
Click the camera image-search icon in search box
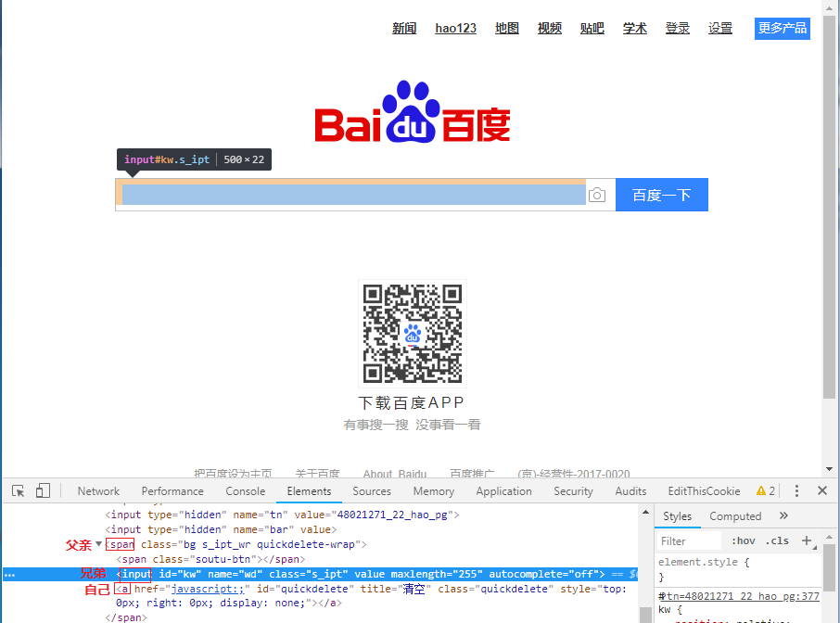tap(597, 195)
